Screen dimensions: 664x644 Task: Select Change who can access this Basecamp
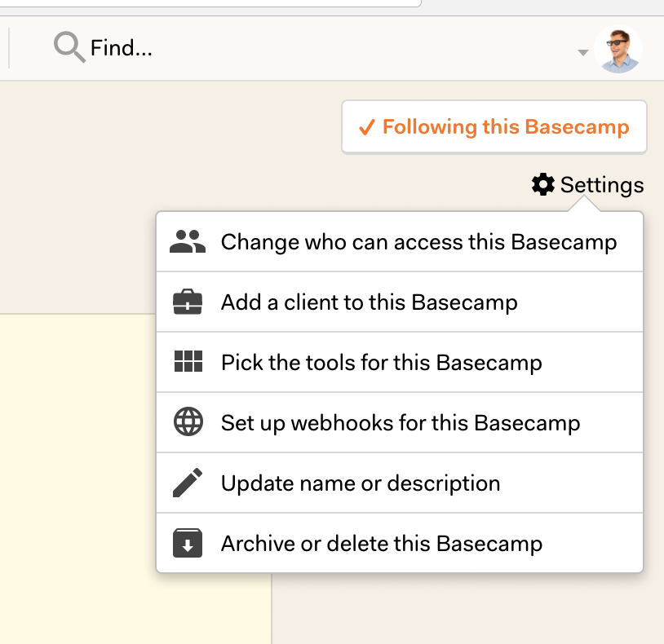pyautogui.click(x=400, y=241)
